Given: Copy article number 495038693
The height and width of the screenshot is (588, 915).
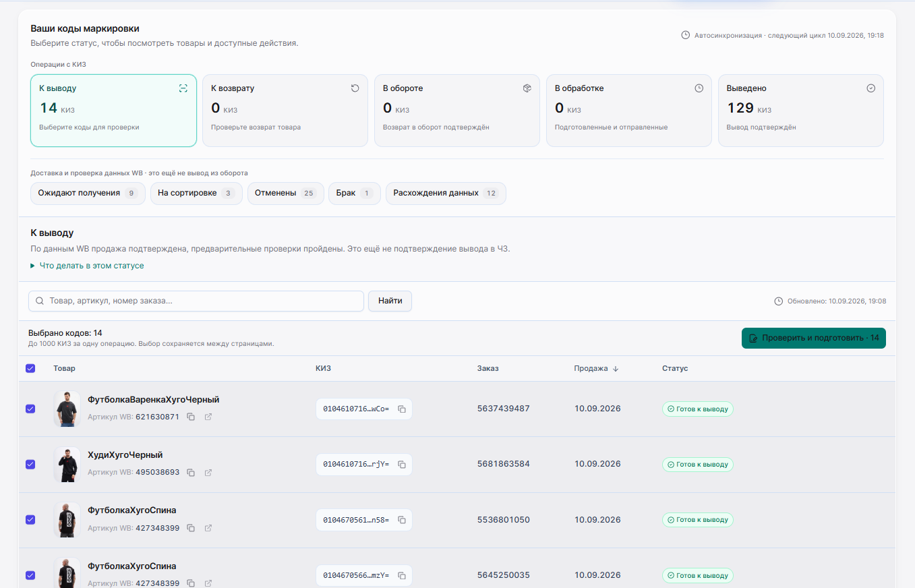Looking at the screenshot, I should click(191, 472).
